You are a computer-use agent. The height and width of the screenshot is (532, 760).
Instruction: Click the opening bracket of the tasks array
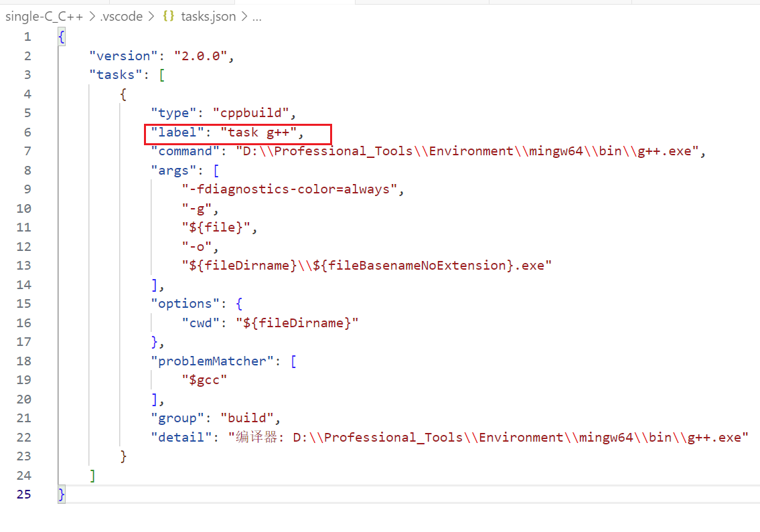[x=161, y=75]
